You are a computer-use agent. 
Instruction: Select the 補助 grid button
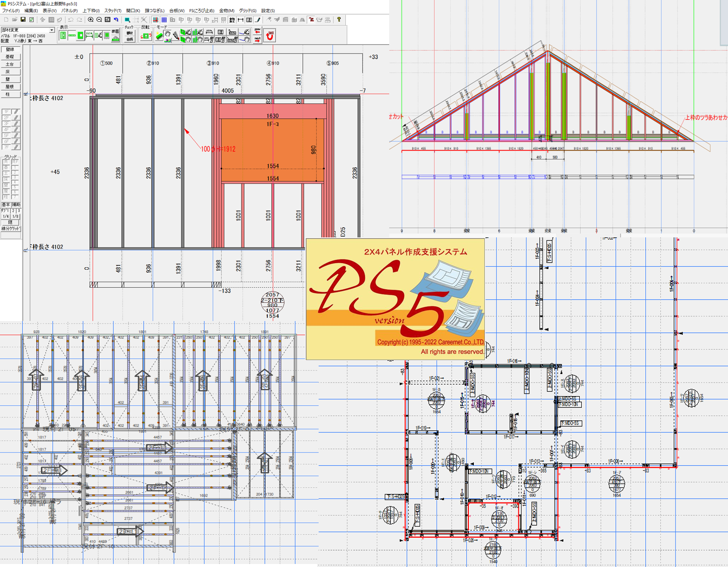pos(16,205)
